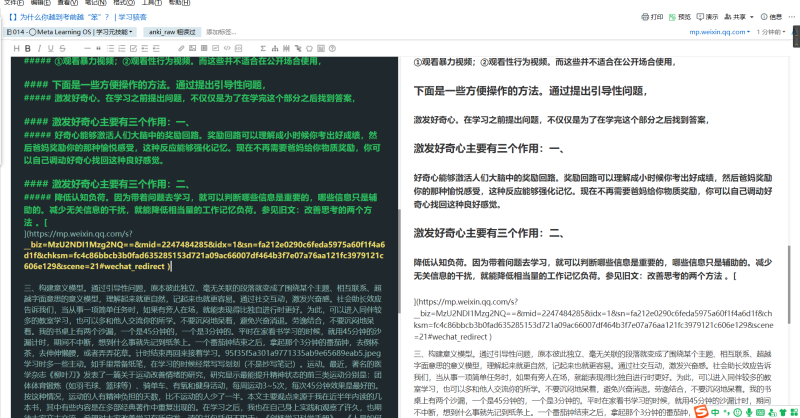Toggle bold formatting in the Markdown toolbar
Screen dimensions: 800x418
click(x=28, y=48)
